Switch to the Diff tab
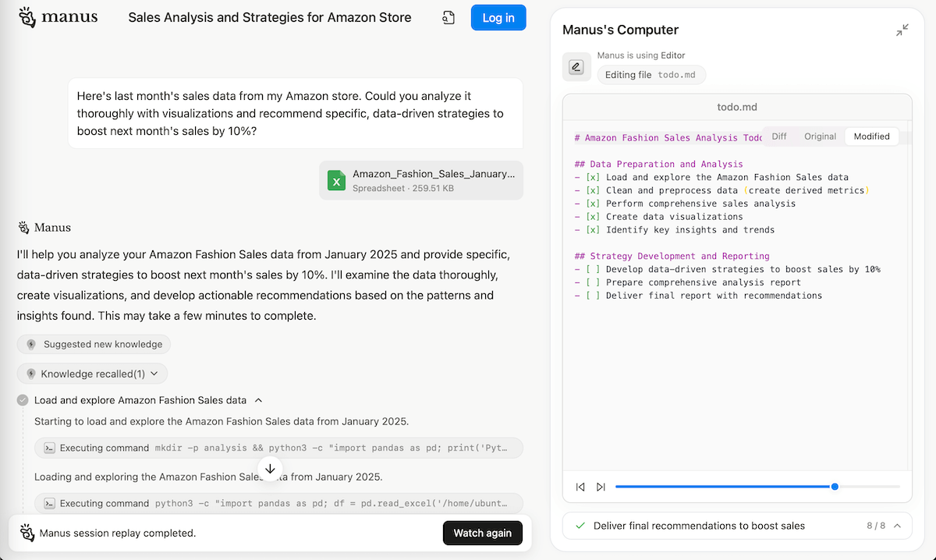 tap(778, 136)
